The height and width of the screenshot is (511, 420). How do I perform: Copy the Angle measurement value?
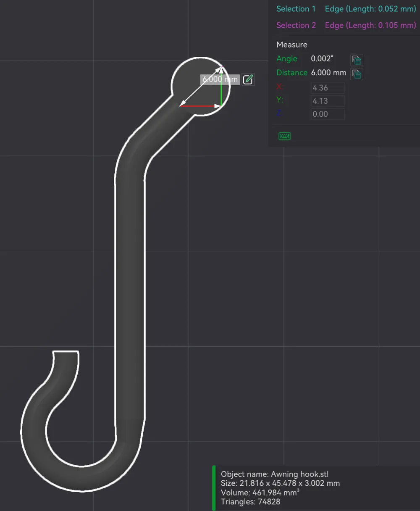(356, 60)
